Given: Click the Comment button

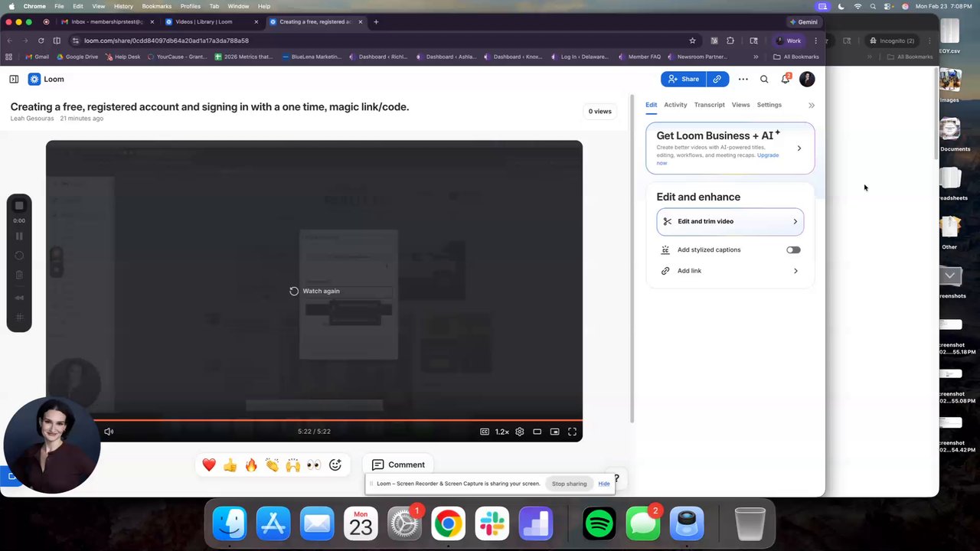Looking at the screenshot, I should point(397,465).
